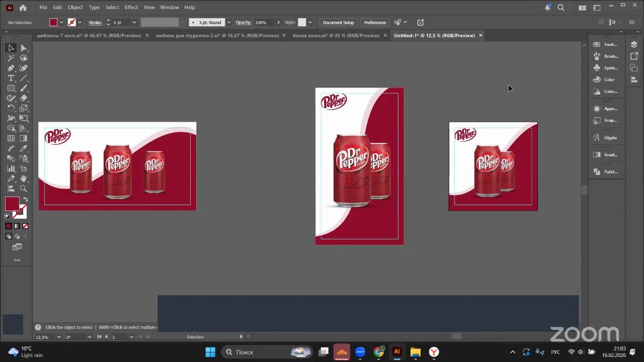Click the fill swatch in control bar
Image resolution: width=644 pixels, height=362 pixels.
pos(53,23)
